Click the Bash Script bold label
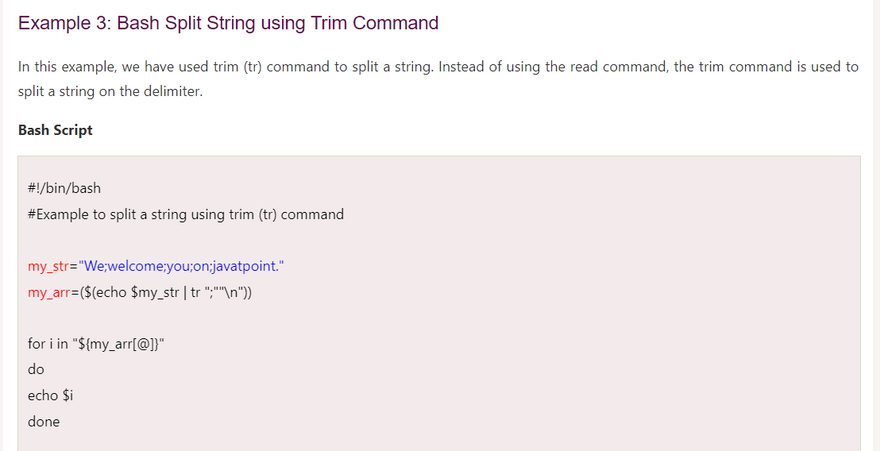Screen dimensions: 880x451 (55, 130)
